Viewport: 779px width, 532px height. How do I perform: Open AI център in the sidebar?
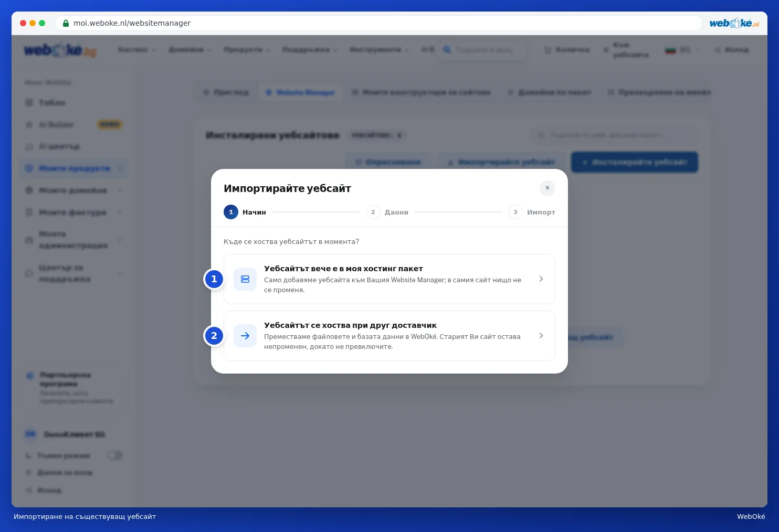click(73, 146)
